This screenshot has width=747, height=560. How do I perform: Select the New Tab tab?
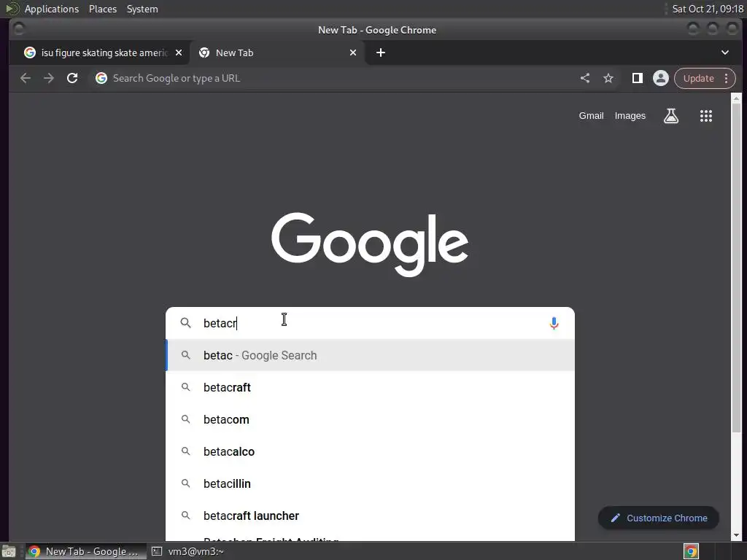277,52
